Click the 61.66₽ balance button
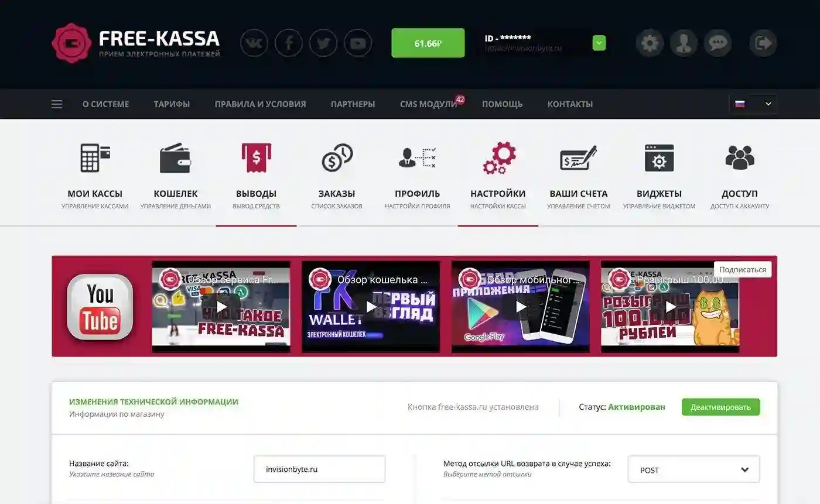 click(x=428, y=43)
